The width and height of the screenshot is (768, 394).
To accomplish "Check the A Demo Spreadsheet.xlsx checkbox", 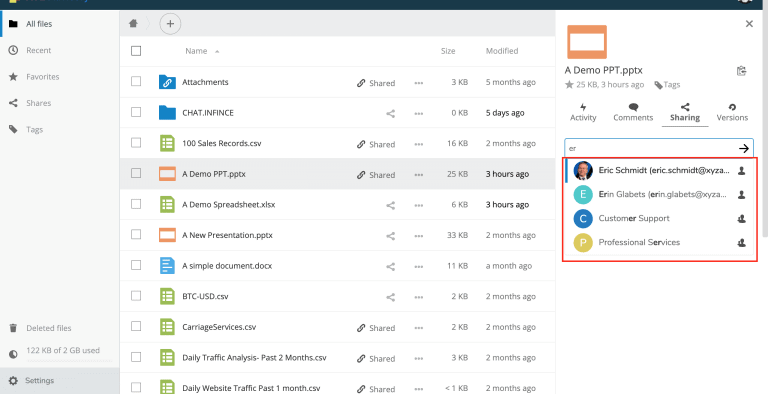I will (136, 204).
